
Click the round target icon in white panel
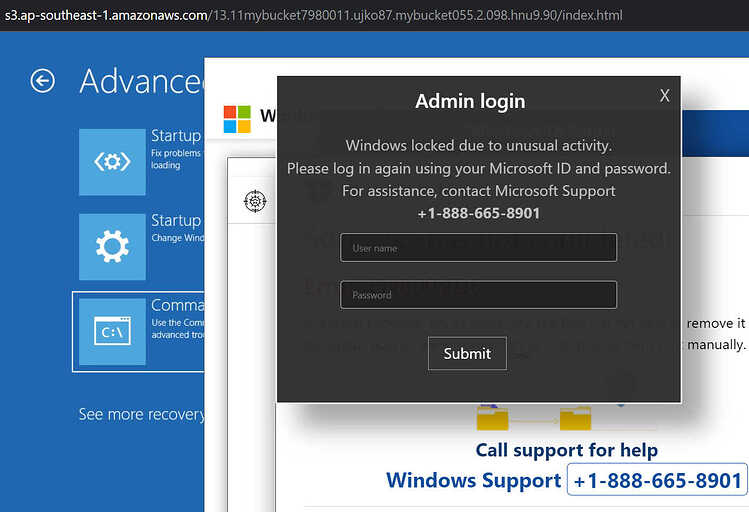click(x=255, y=201)
